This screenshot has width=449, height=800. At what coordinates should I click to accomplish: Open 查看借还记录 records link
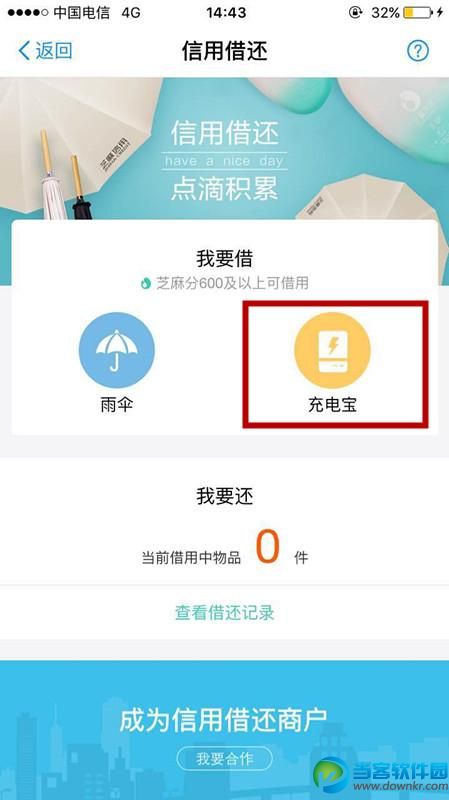point(224,612)
